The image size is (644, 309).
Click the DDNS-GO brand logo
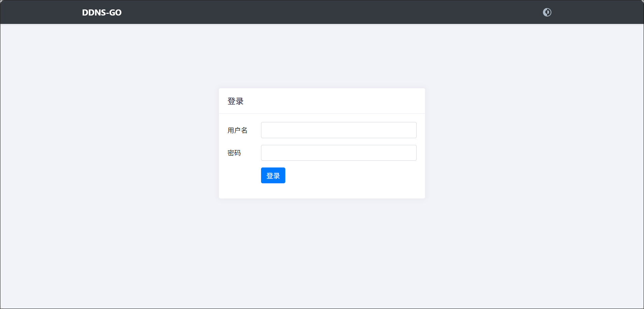click(102, 12)
